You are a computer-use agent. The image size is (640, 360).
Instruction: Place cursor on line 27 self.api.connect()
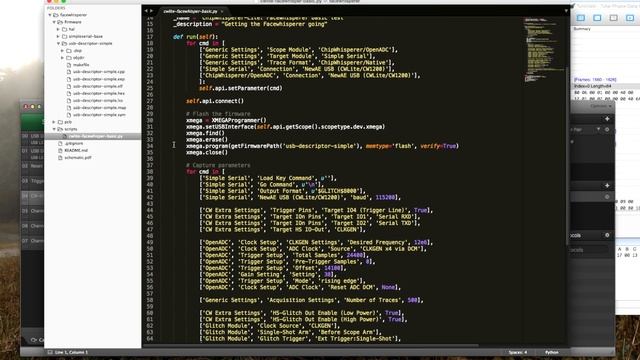[x=215, y=101]
